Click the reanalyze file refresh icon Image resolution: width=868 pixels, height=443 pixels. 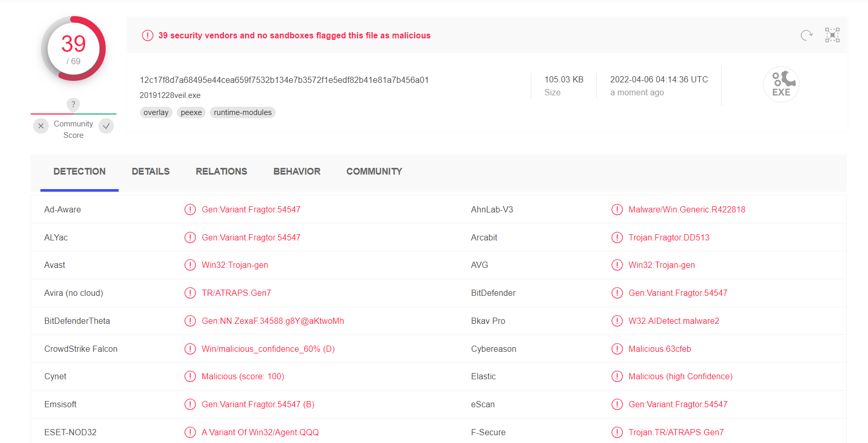(x=806, y=35)
